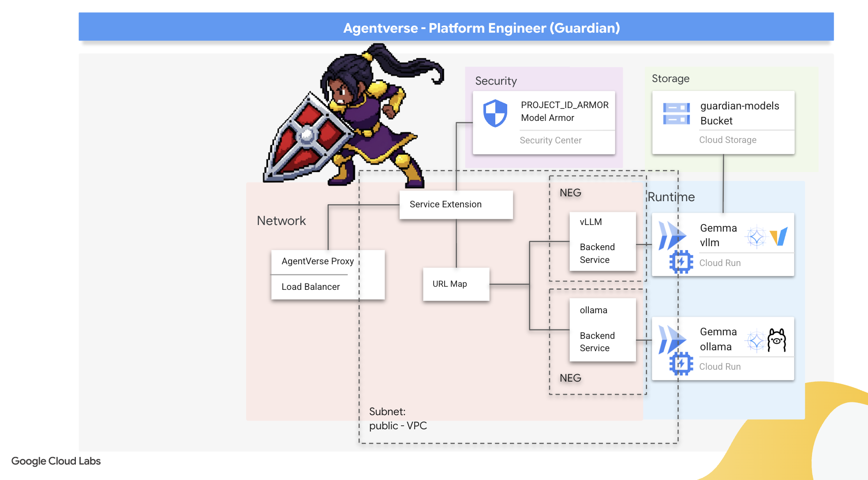Click the GPU chip icon under Gemma vllm
This screenshot has height=480, width=868.
681,262
